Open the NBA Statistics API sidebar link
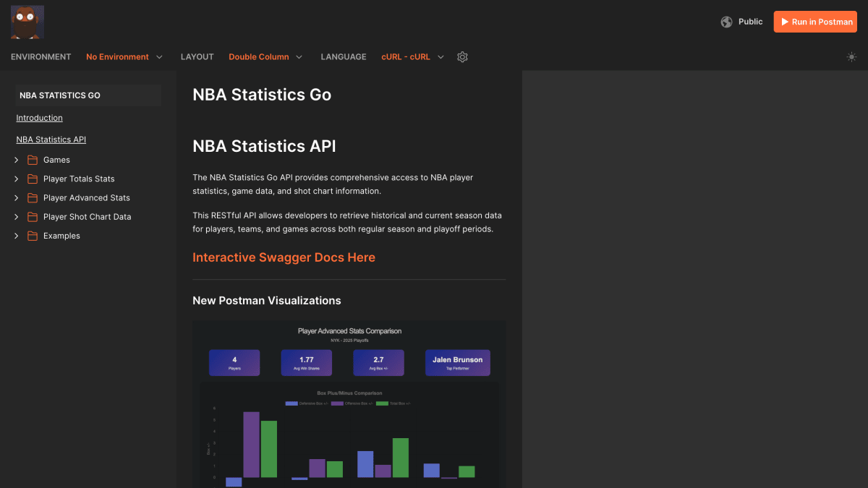Screen dimensions: 868x488 coord(51,140)
